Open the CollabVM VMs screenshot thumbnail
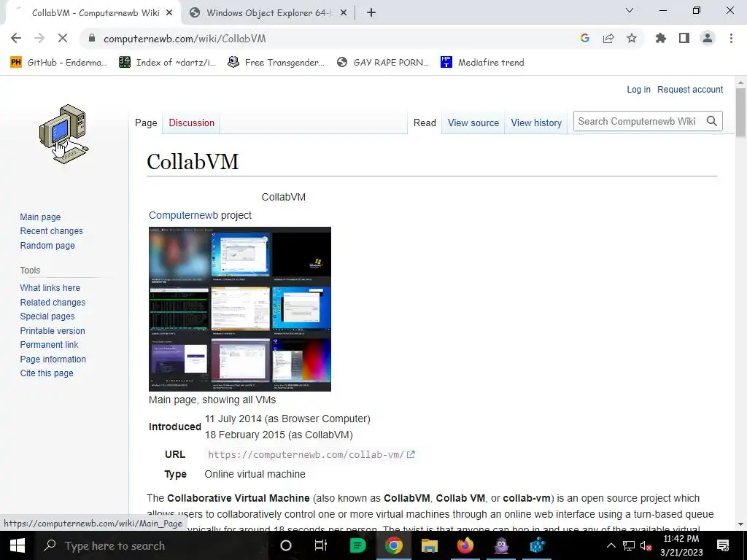 (239, 309)
